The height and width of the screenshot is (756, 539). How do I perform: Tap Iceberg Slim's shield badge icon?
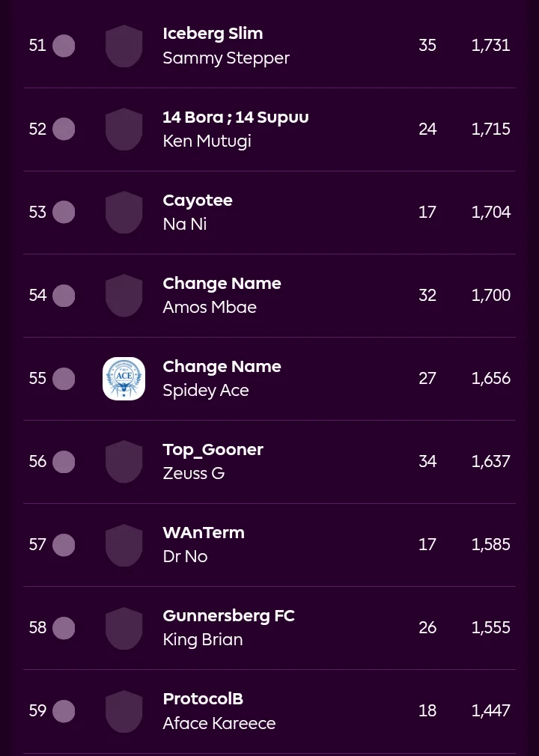coord(124,46)
